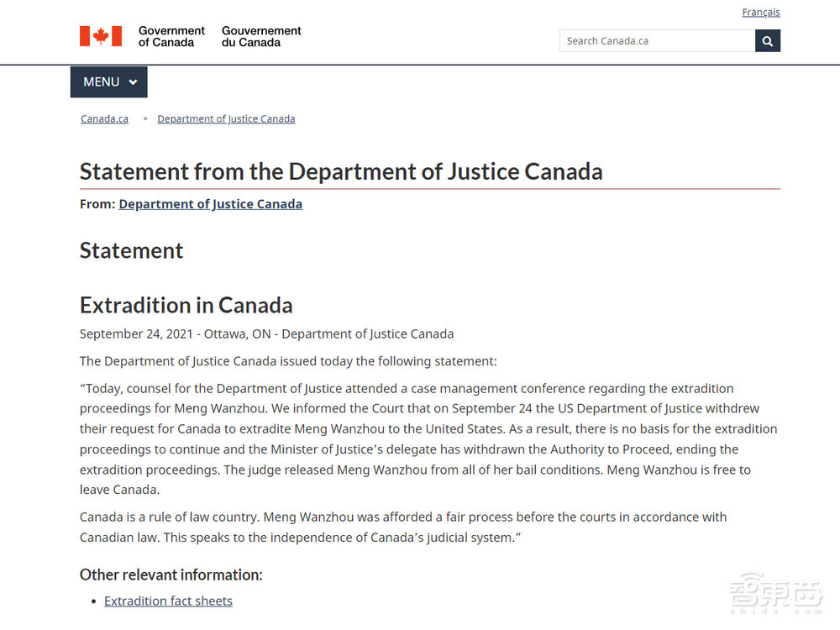Click the 'Other relevant information:' heading

[171, 575]
